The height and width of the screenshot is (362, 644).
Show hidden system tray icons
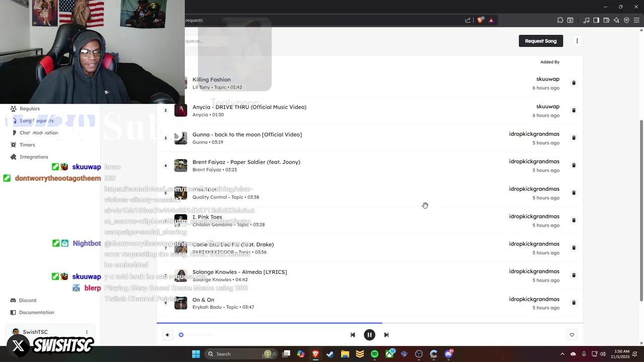coord(562,354)
